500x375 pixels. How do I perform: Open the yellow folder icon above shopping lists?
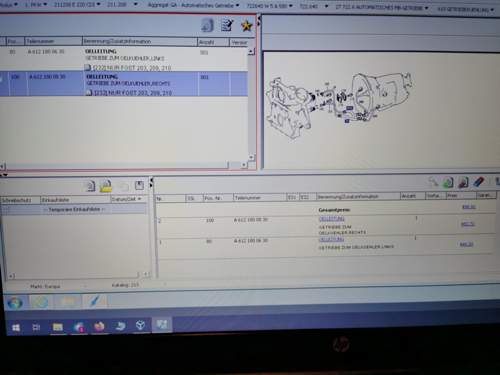click(x=106, y=186)
